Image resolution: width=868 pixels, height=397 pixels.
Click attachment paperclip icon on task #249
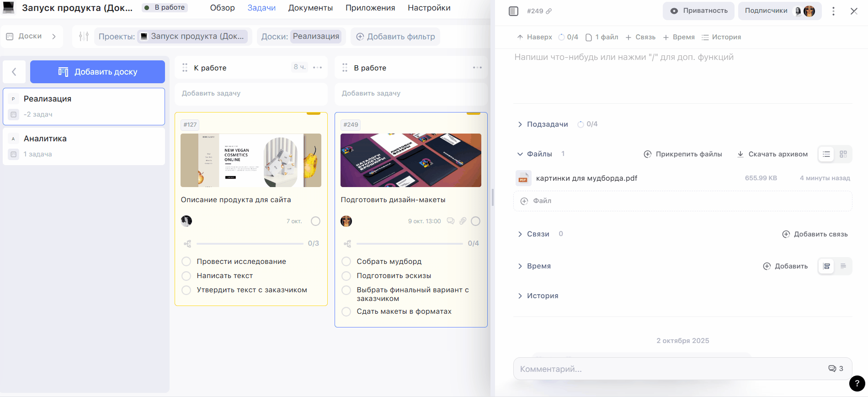pyautogui.click(x=463, y=221)
